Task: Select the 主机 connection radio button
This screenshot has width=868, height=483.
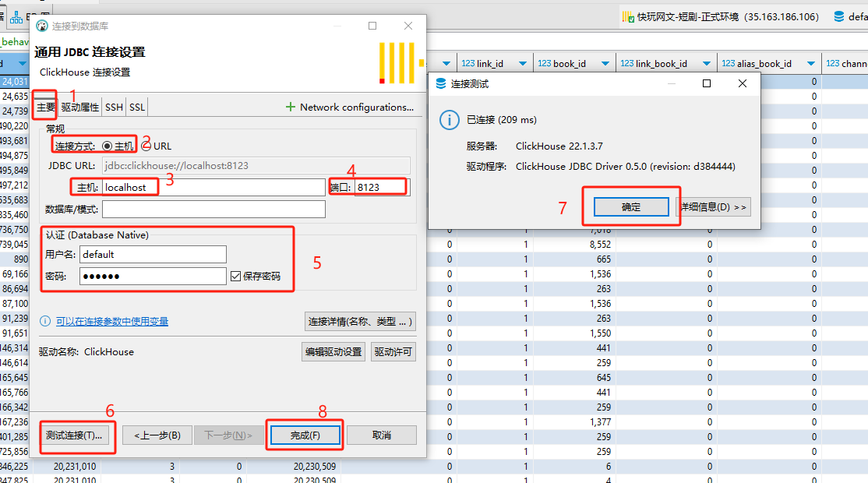Action: point(107,146)
